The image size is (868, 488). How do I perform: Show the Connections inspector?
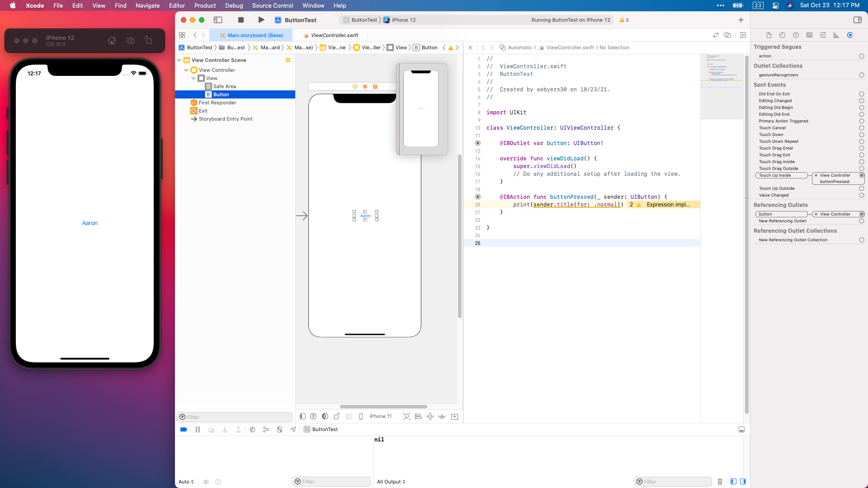[850, 35]
